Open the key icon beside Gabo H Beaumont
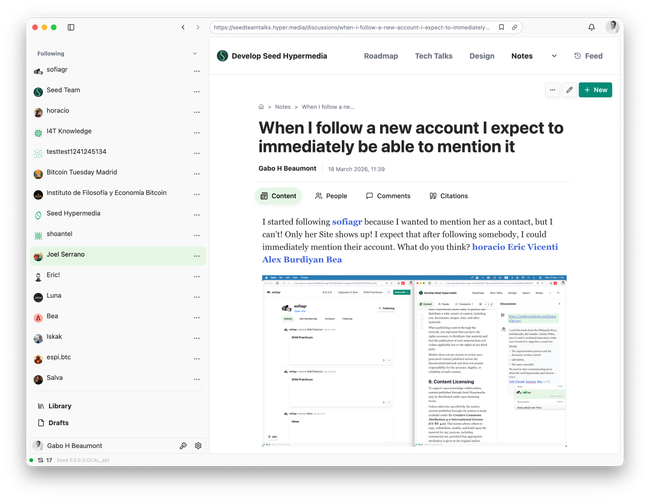Viewport: 650px width, 501px height. [x=183, y=445]
